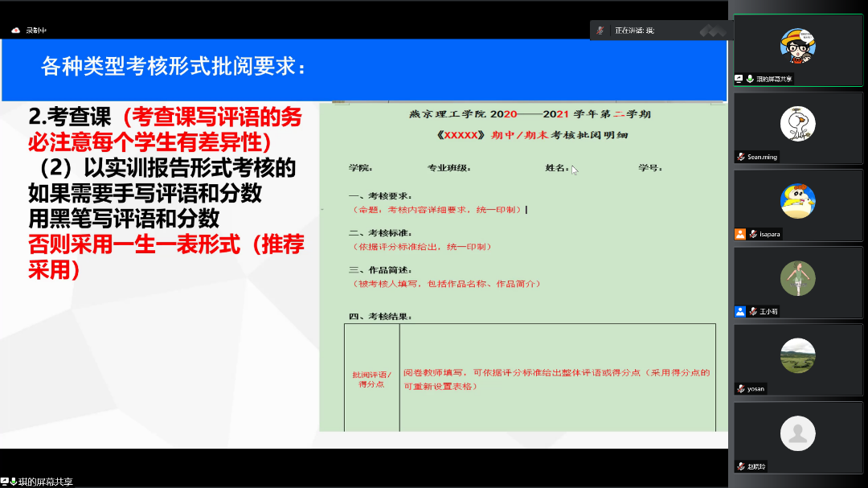
Task: Select 王小萌's dancer avatar
Action: tap(797, 278)
